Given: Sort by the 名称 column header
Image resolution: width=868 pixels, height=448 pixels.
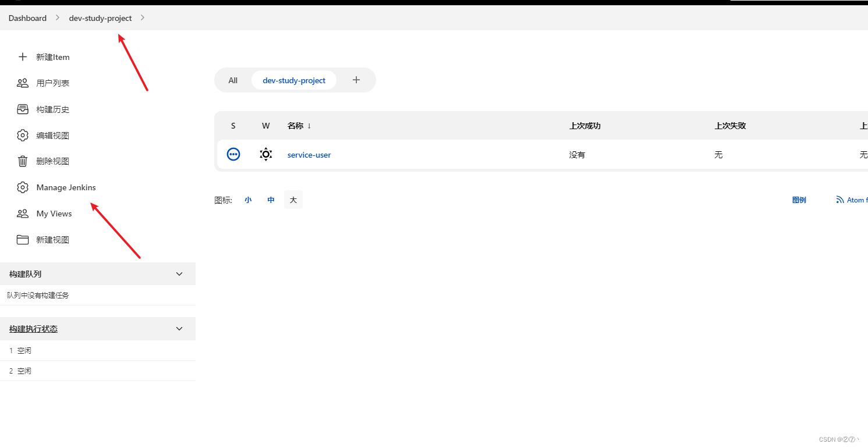Looking at the screenshot, I should click(x=299, y=126).
